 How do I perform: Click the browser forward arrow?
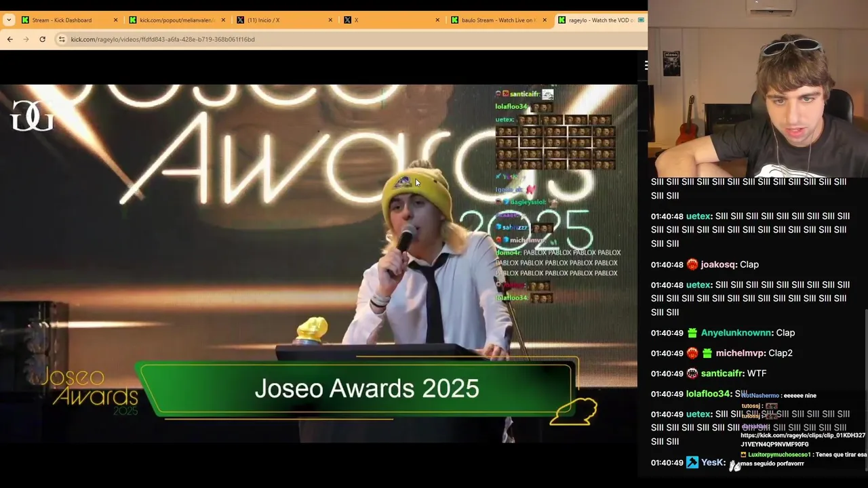tap(26, 39)
